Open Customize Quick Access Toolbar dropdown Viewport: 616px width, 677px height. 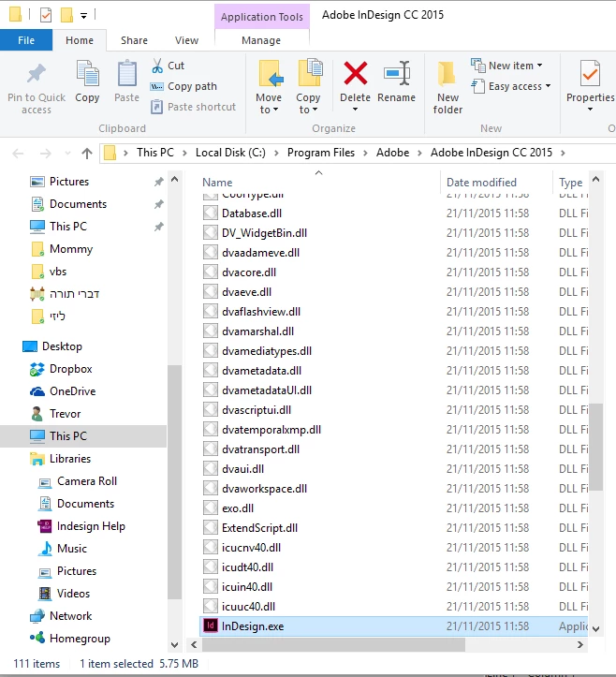pyautogui.click(x=83, y=16)
